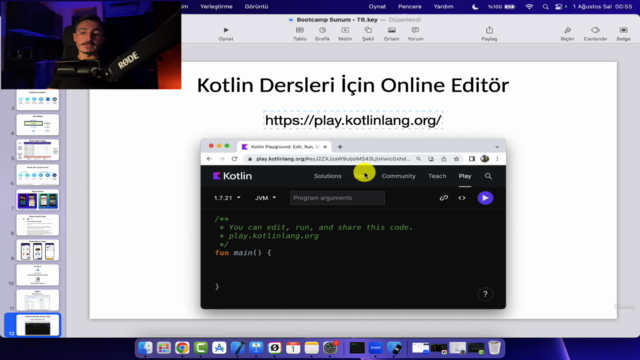The height and width of the screenshot is (360, 640).
Task: Toggle the Belge document inspector
Action: coord(623,33)
